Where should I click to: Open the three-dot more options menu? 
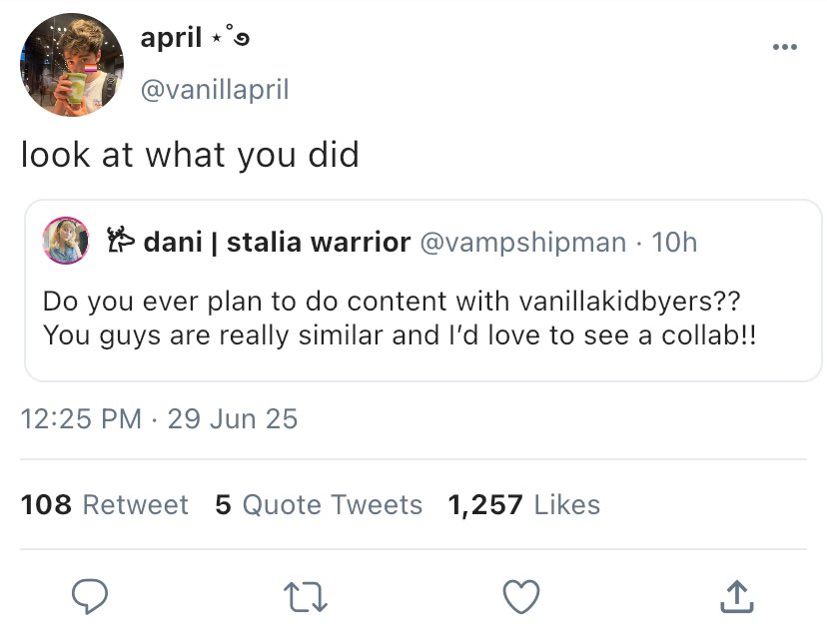click(x=783, y=48)
